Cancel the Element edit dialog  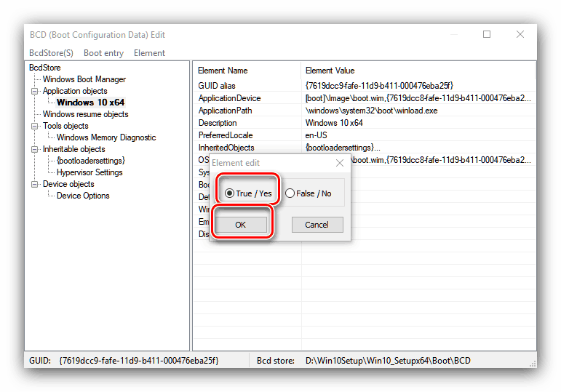(317, 225)
